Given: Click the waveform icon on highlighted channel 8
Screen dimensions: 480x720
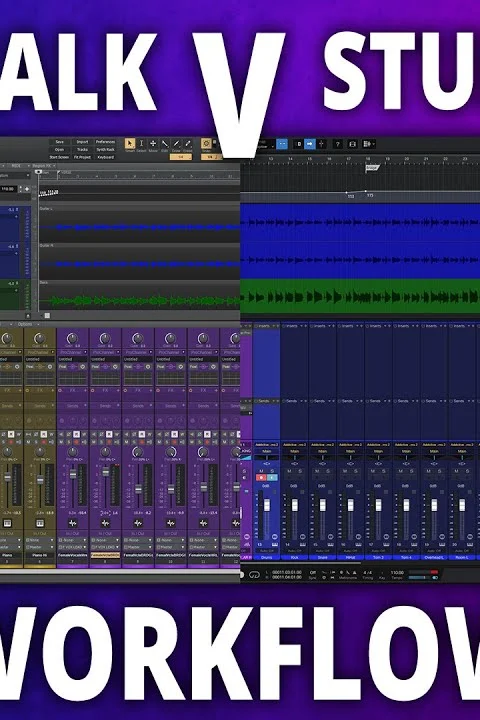Looking at the screenshot, I should (x=105, y=523).
